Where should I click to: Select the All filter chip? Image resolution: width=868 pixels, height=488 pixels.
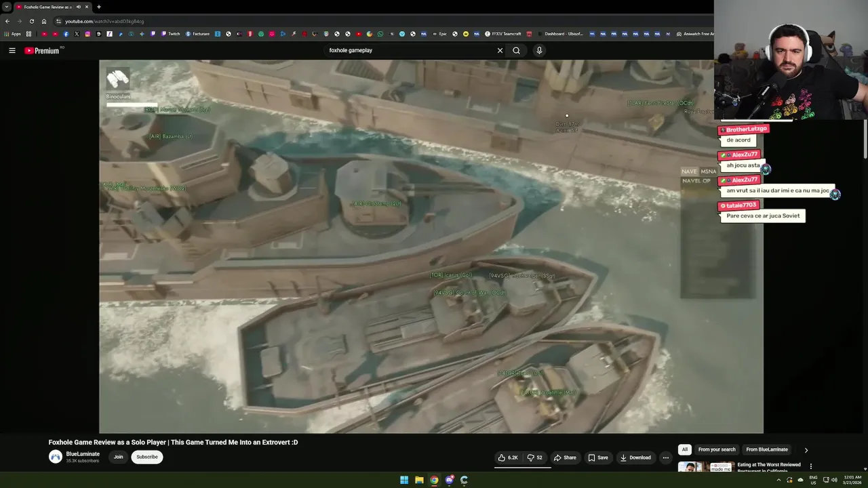[685, 449]
